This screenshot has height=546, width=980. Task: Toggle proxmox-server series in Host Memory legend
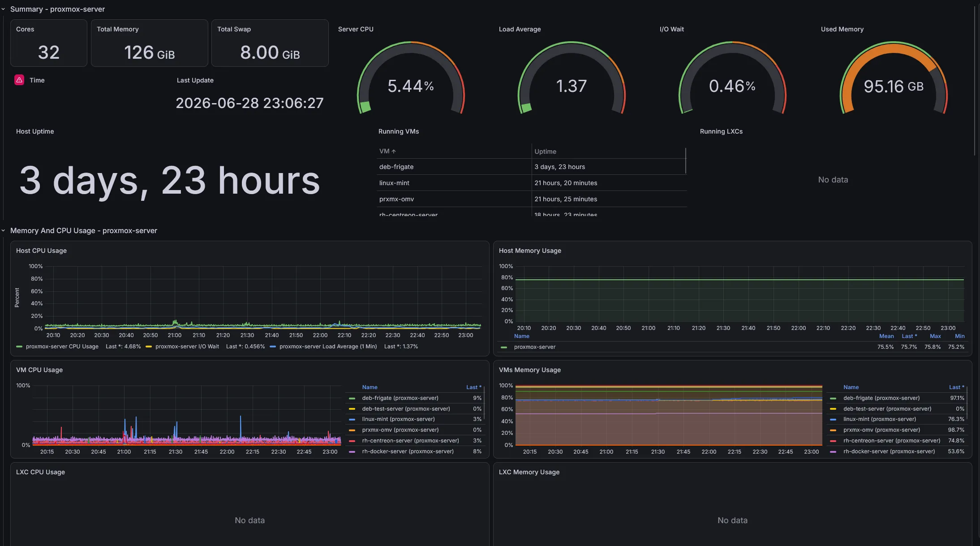pos(534,347)
